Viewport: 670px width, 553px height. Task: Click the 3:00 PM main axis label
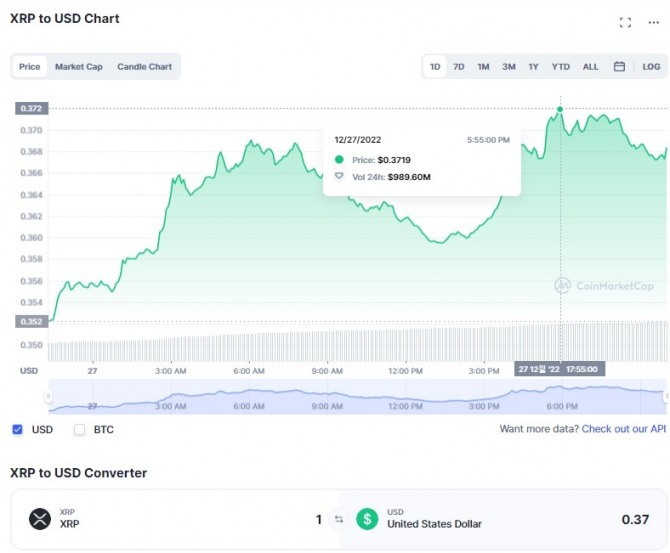click(484, 371)
